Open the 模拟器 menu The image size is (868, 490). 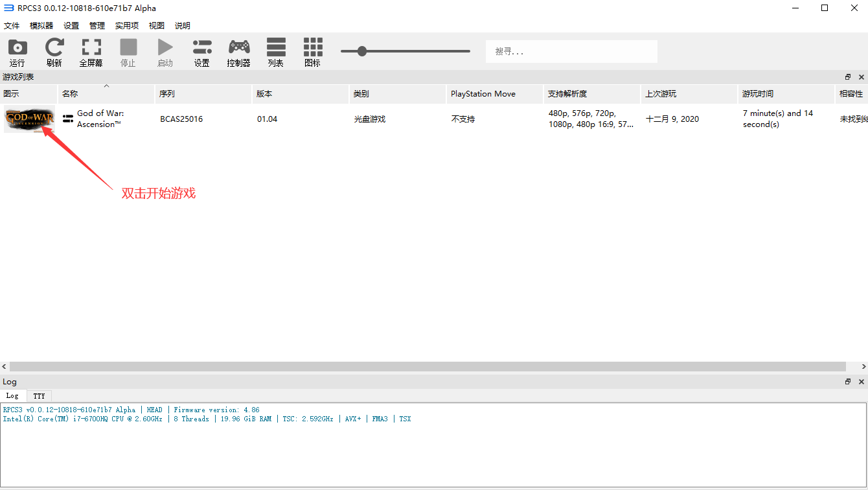click(41, 26)
